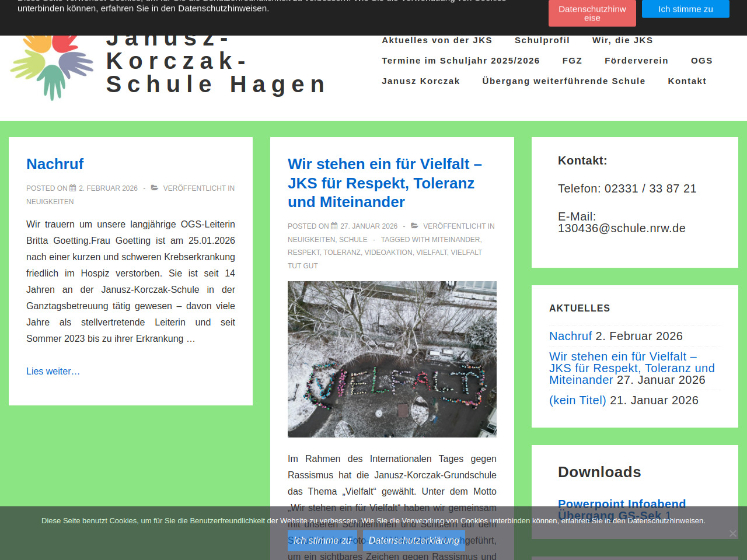This screenshot has width=747, height=560.
Task: Select Übergang weiterführende Schule in navigation
Action: coord(563,81)
